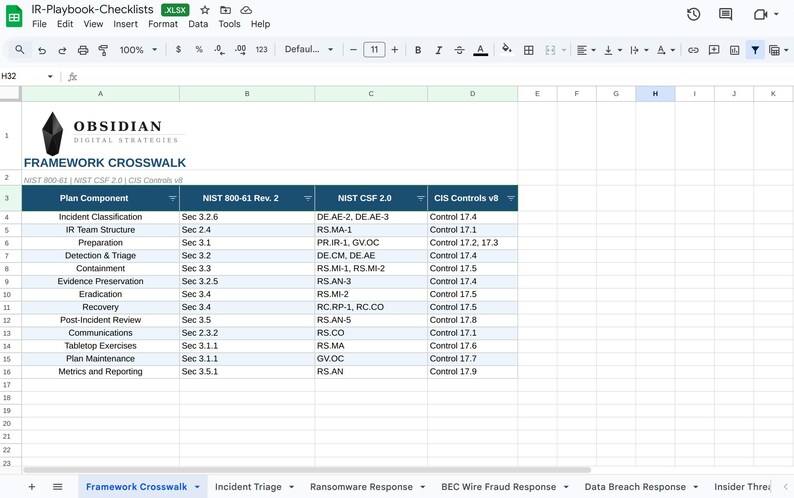The height and width of the screenshot is (498, 794).
Task: Select column H header
Action: point(655,94)
